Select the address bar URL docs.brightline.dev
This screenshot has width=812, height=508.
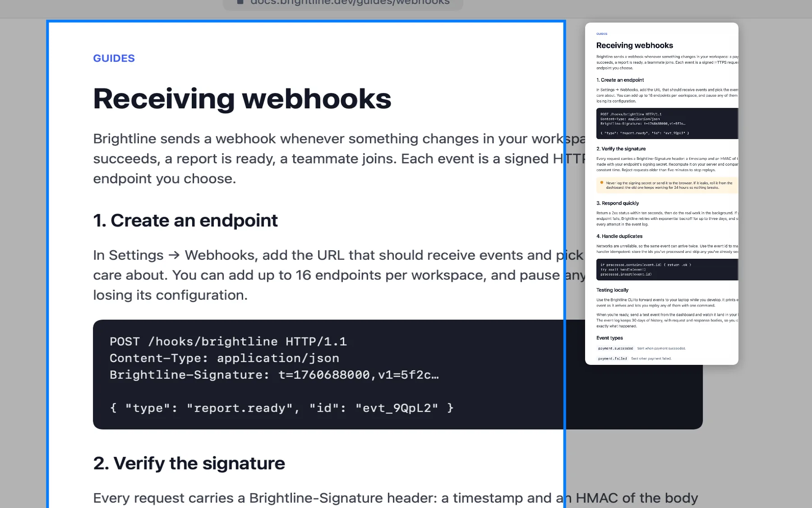pyautogui.click(x=350, y=3)
